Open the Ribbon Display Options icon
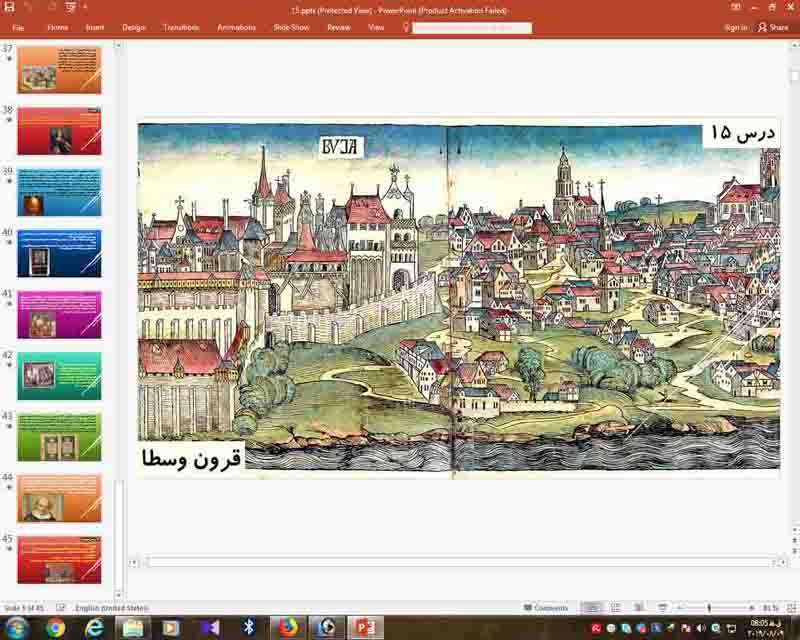Screen dimensions: 800x640 pos(735,8)
